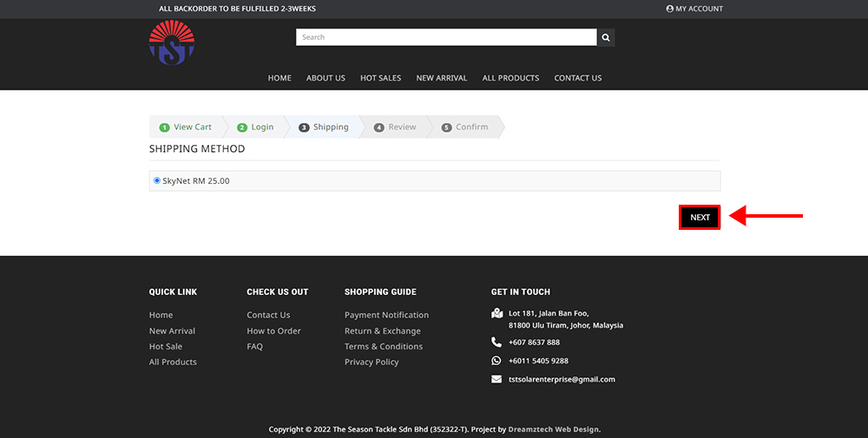Click the search magnifier icon button
This screenshot has height=438, width=868.
click(606, 37)
